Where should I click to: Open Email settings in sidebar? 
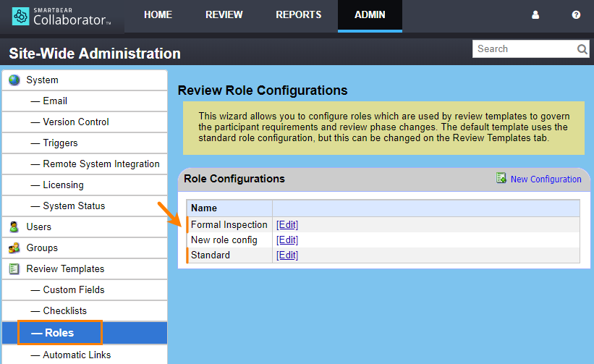[55, 101]
